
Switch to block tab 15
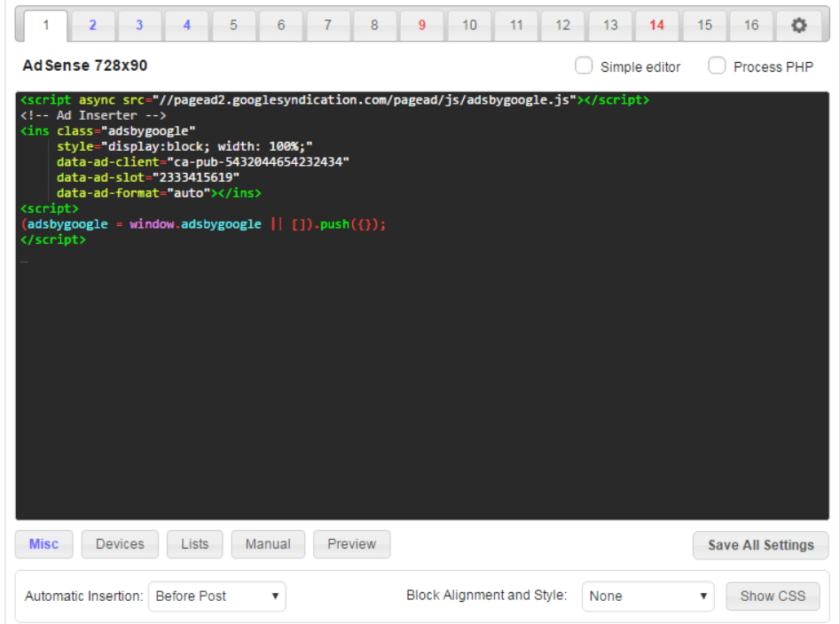704,25
